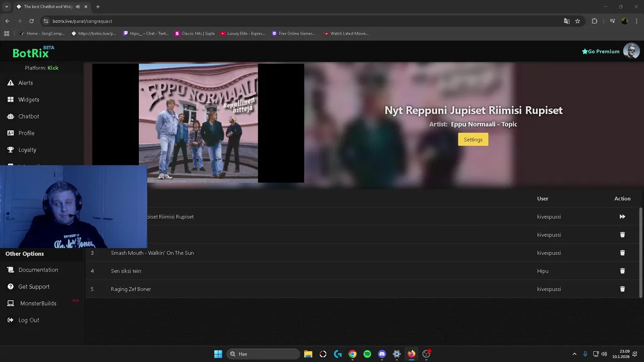Viewport: 644px width, 362px height.
Task: Open the media control icon in toolbar
Action: coord(612,21)
